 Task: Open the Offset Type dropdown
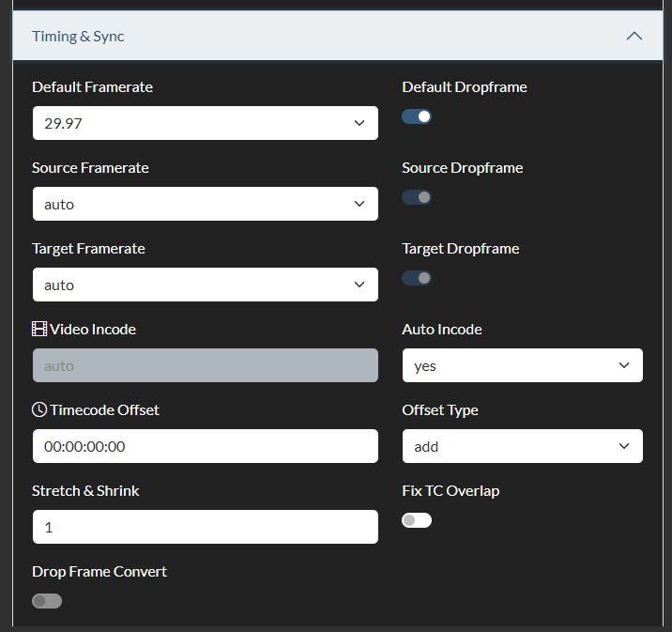(x=523, y=446)
